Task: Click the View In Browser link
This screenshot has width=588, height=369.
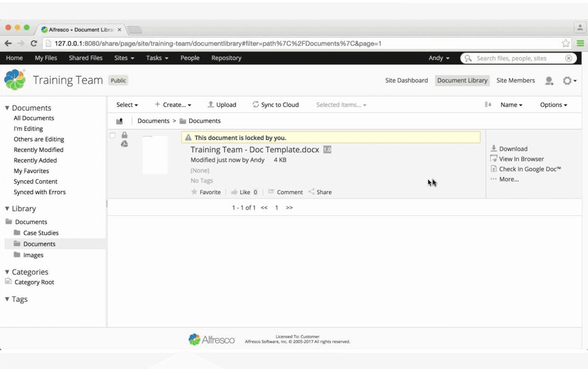Action: pyautogui.click(x=521, y=159)
